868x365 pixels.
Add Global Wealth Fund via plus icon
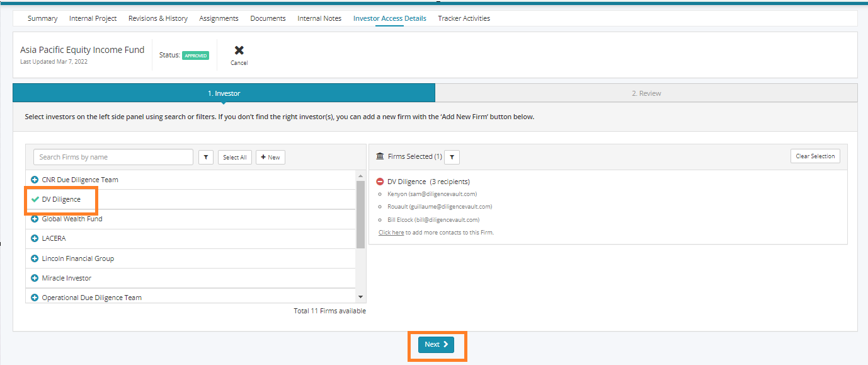35,219
